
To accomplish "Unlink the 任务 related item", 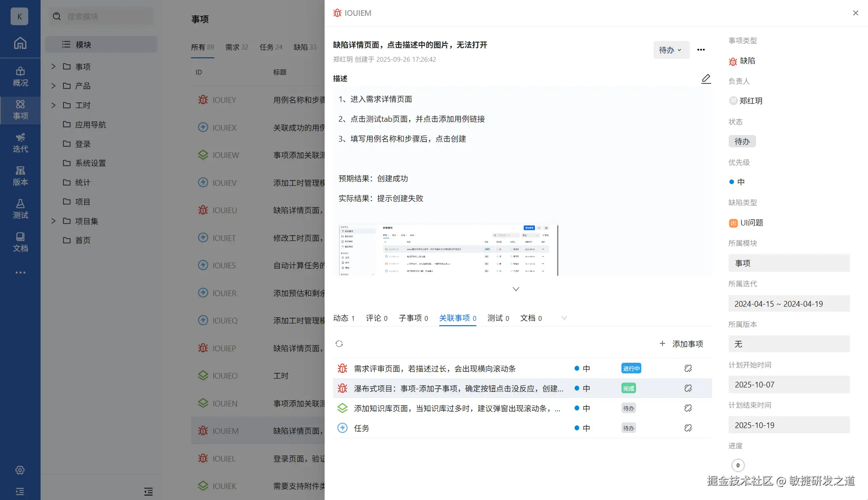I will click(x=688, y=428).
